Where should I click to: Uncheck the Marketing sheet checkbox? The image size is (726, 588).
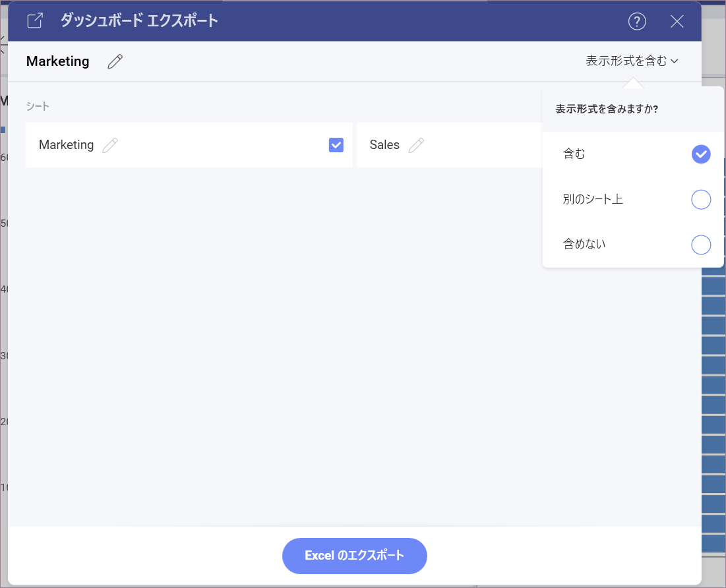tap(336, 145)
